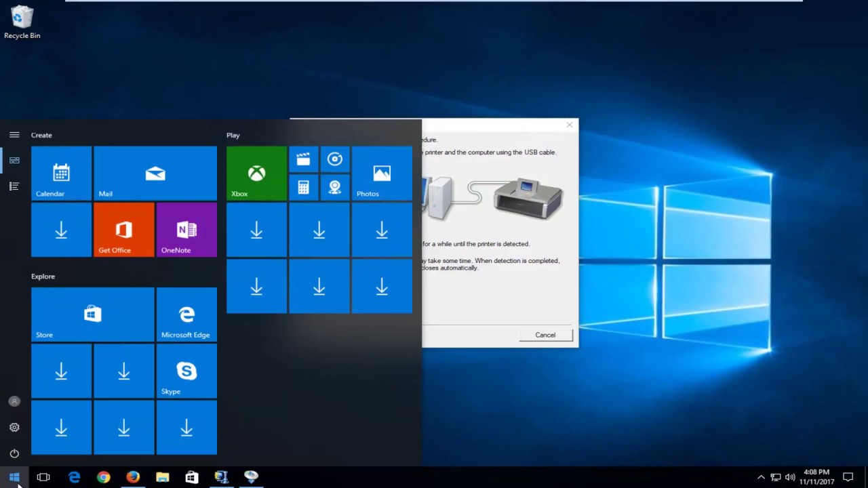The width and height of the screenshot is (868, 488).
Task: Close the printer setup dialog window
Action: tap(570, 125)
